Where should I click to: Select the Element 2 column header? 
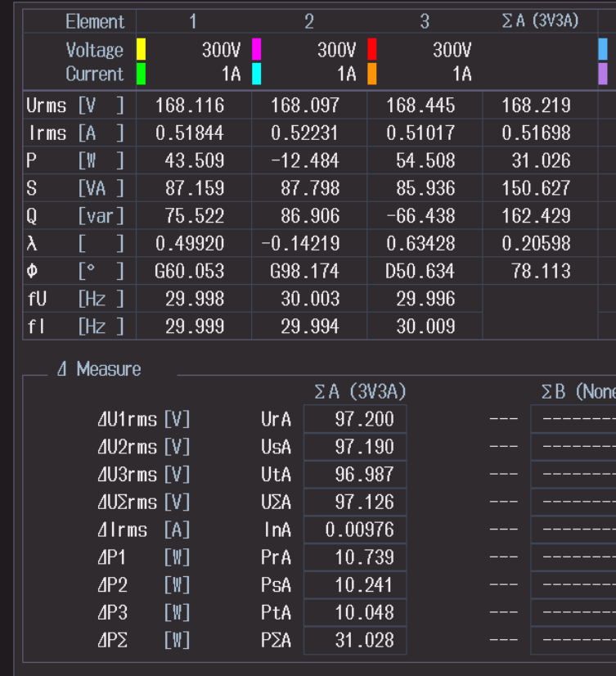(309, 21)
